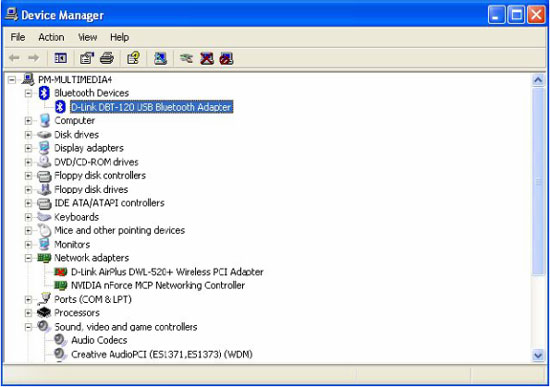Click the Print toolbar icon
Screen dimensions: 550x387
coord(107,58)
